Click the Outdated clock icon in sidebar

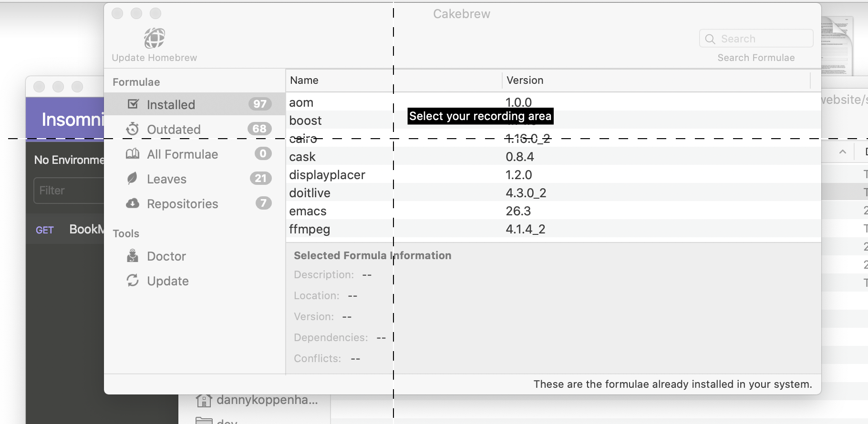click(133, 129)
